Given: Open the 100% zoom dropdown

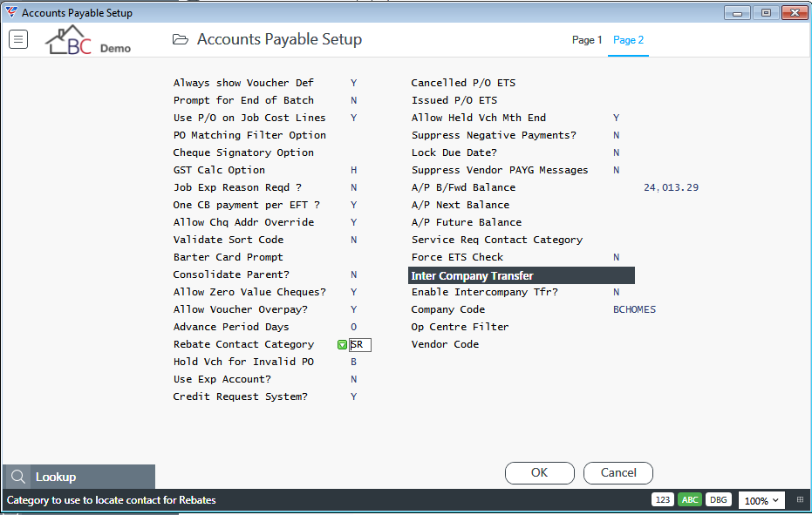Looking at the screenshot, I should tap(761, 500).
